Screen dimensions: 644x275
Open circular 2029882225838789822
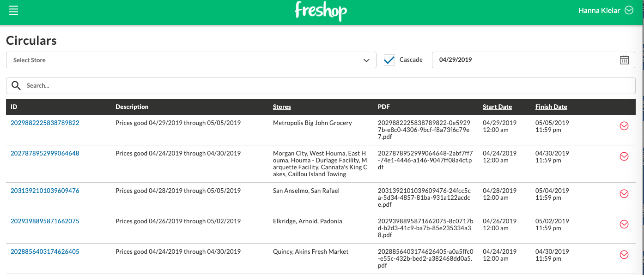(x=45, y=123)
